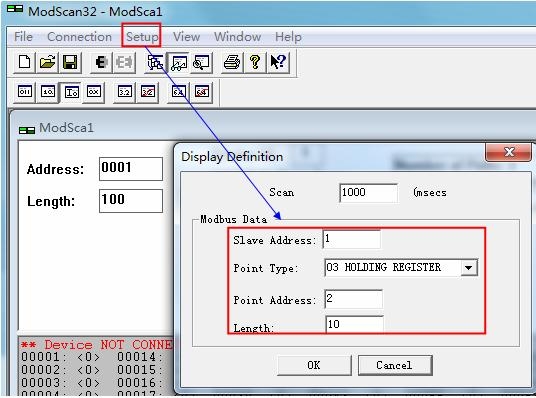
Task: Click the Show Traffic magnifier icon
Action: (x=201, y=62)
